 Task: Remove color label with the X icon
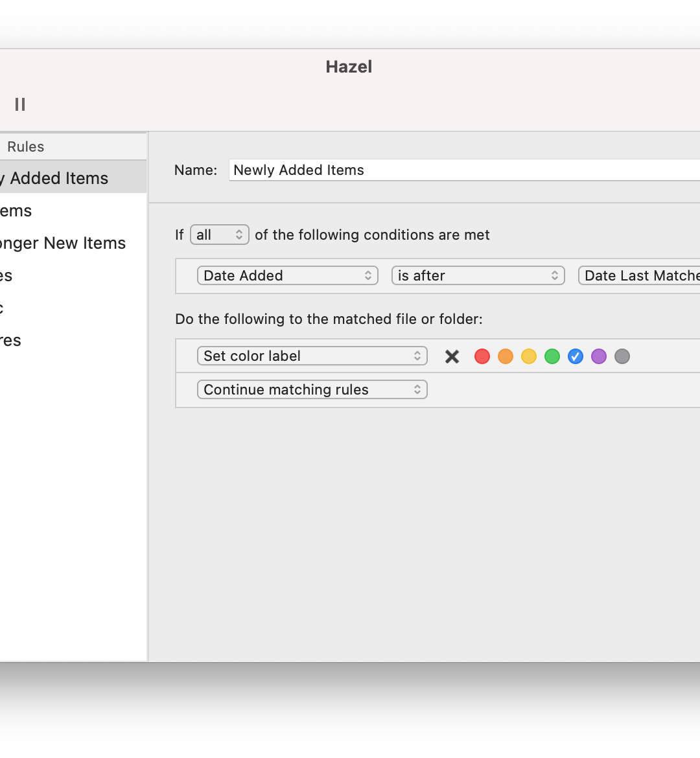pyautogui.click(x=452, y=357)
